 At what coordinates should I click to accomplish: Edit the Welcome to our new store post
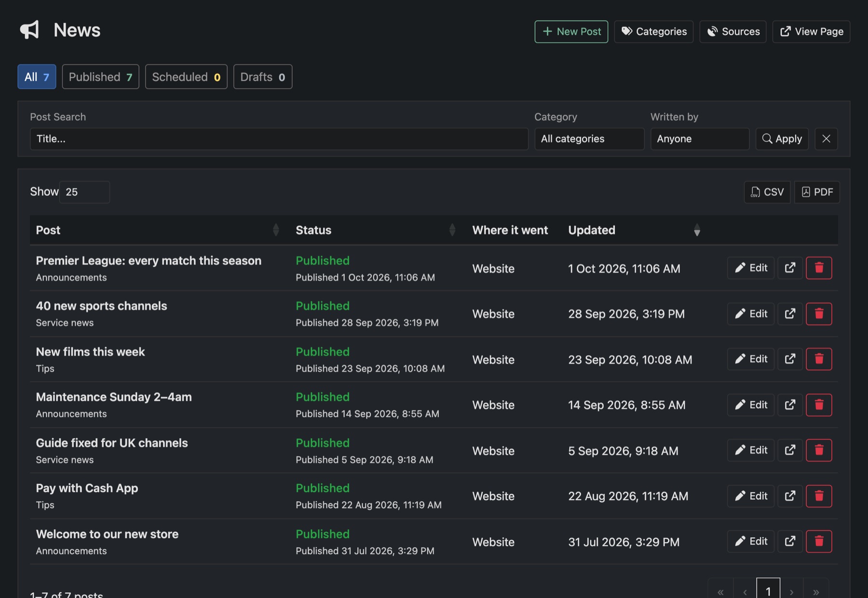click(x=750, y=541)
